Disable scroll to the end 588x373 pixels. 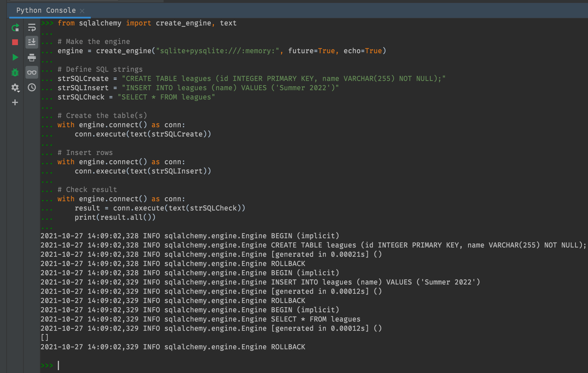click(32, 42)
